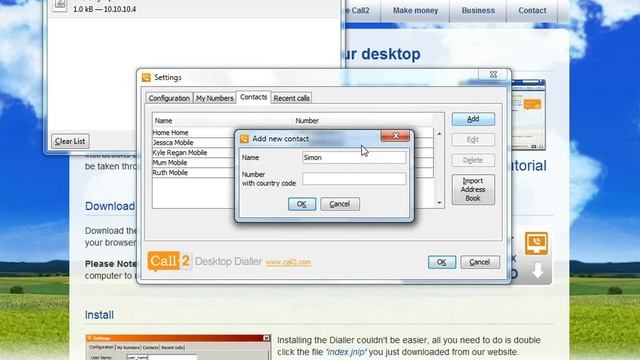Click the Edit contact button
The width and height of the screenshot is (640, 360).
473,140
